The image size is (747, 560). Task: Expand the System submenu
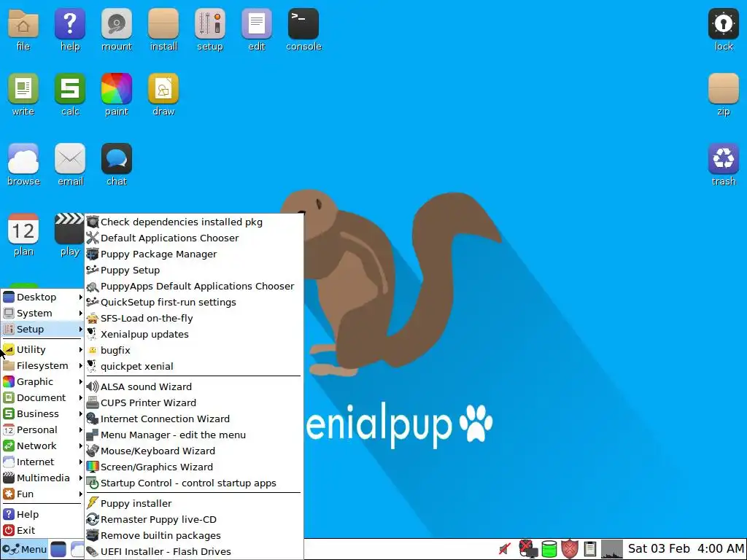point(43,314)
